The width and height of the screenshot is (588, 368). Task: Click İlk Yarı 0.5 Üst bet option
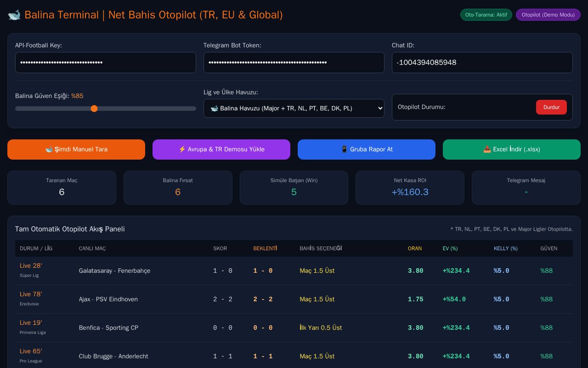pyautogui.click(x=321, y=328)
